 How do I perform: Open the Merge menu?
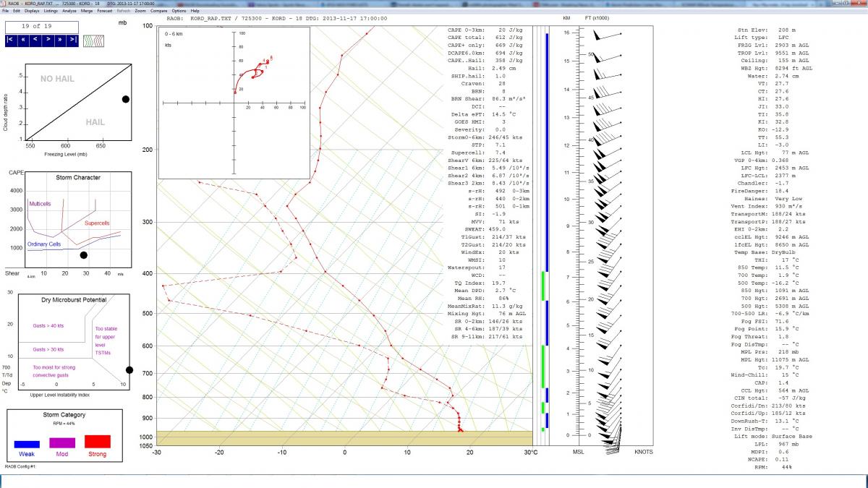coord(87,11)
